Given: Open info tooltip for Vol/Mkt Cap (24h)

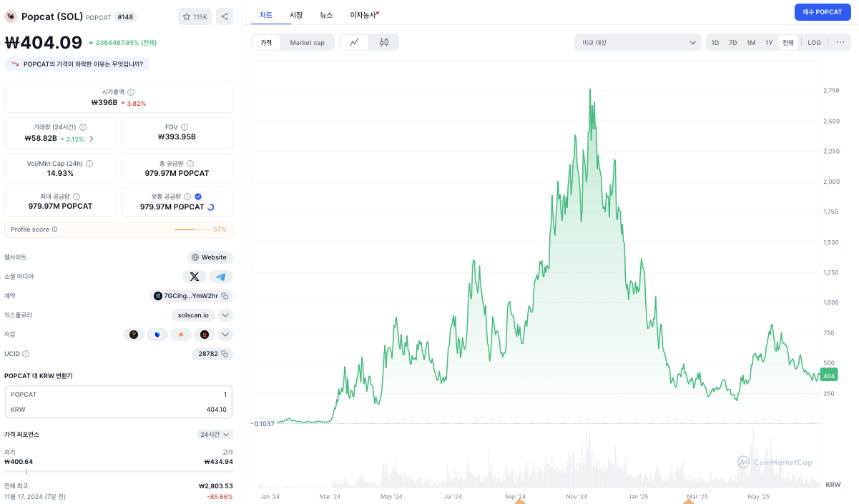Looking at the screenshot, I should tap(89, 164).
